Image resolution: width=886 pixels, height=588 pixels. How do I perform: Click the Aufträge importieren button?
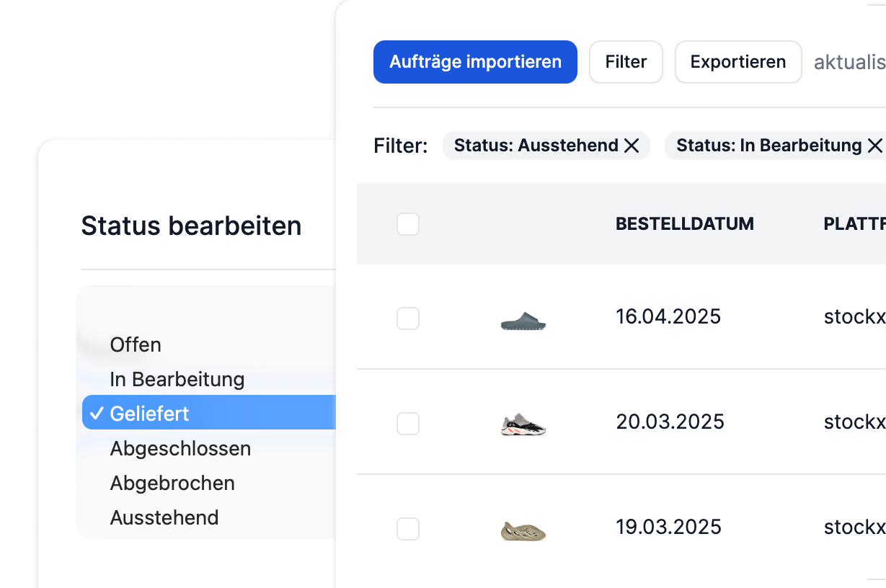tap(475, 62)
